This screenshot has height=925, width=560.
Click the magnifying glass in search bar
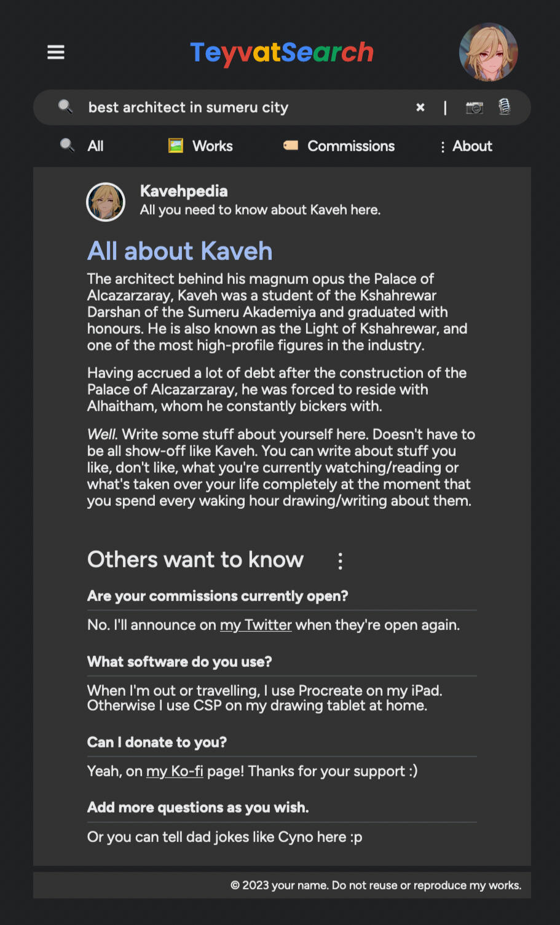click(x=65, y=107)
